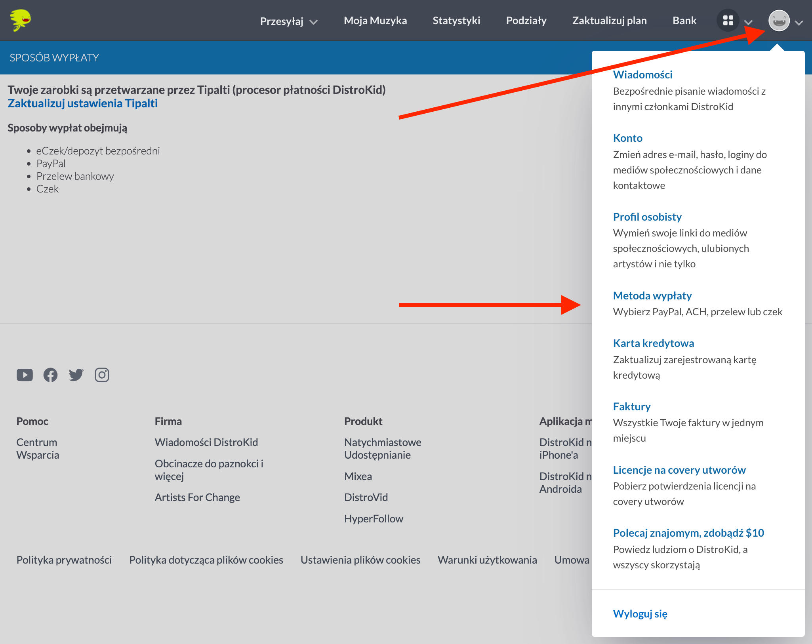Open Centrum Wsparcia footer link
The width and height of the screenshot is (812, 644).
coord(38,448)
